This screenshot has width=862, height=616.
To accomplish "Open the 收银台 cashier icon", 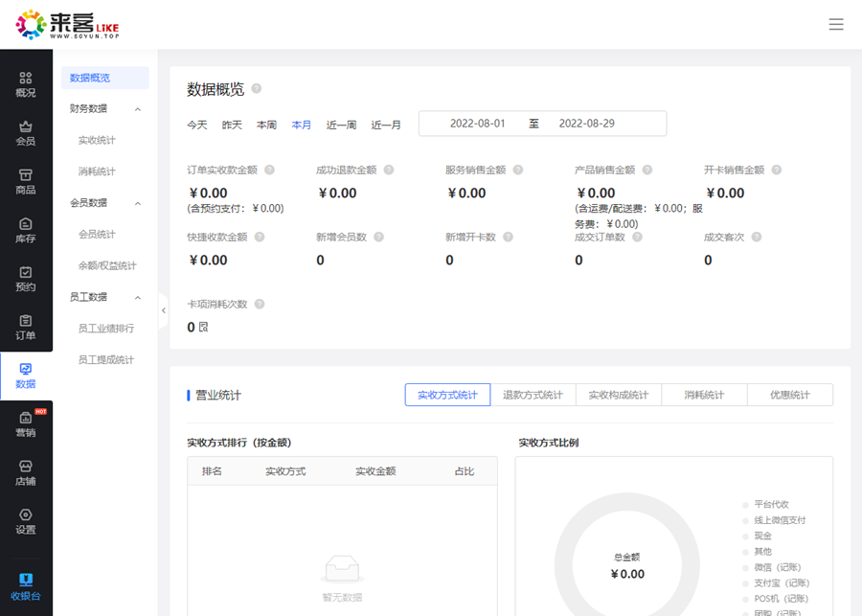I will 26,586.
